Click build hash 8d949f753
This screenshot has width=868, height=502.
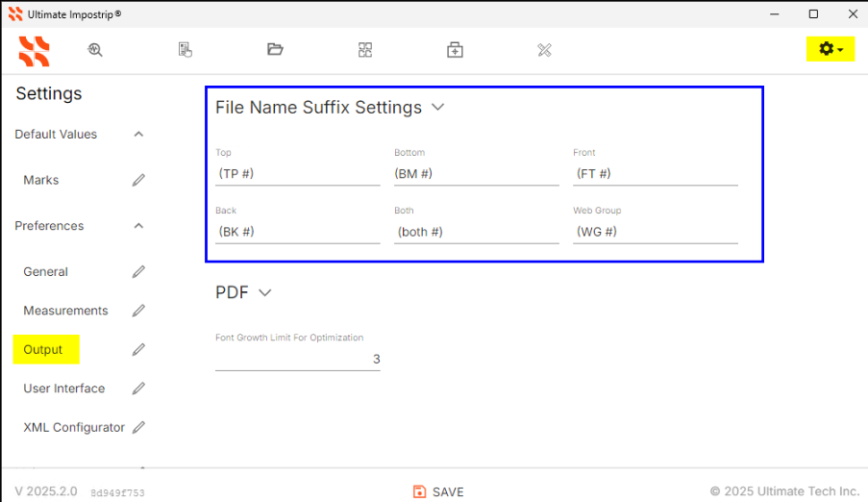117,492
